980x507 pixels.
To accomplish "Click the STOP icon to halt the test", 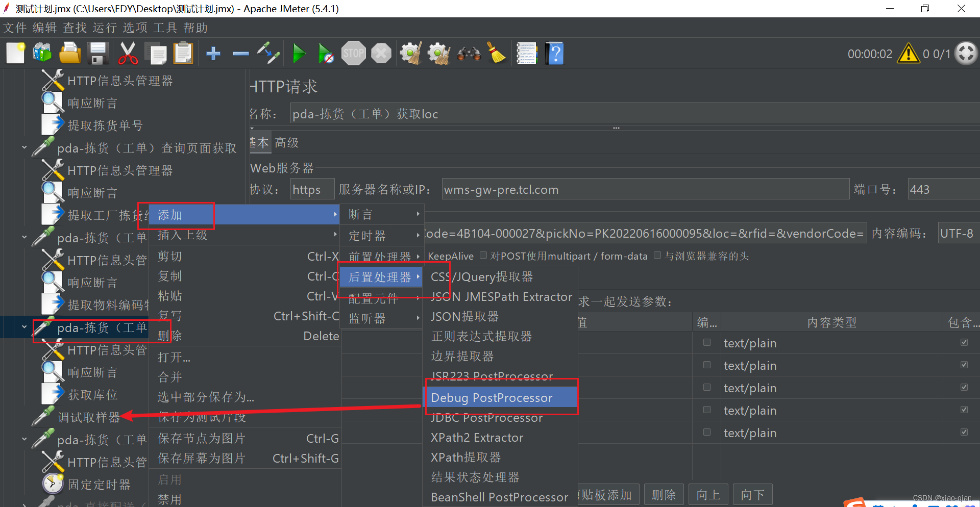I will pyautogui.click(x=353, y=53).
